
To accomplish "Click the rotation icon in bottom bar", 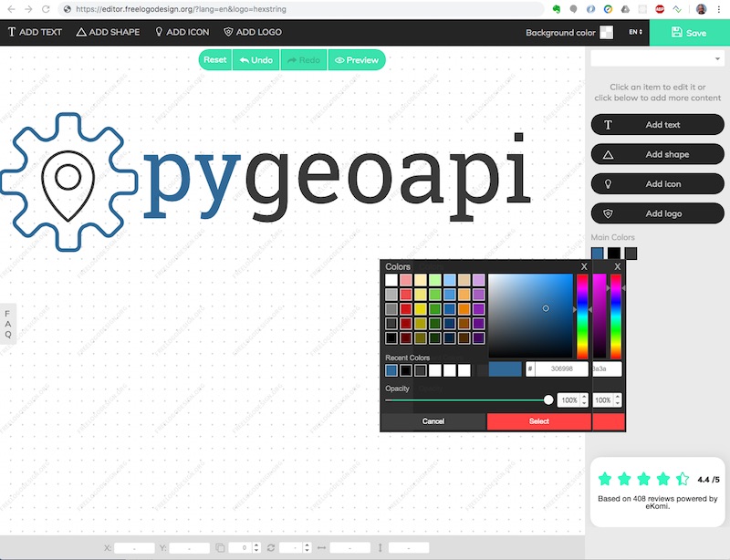I will coord(270,547).
